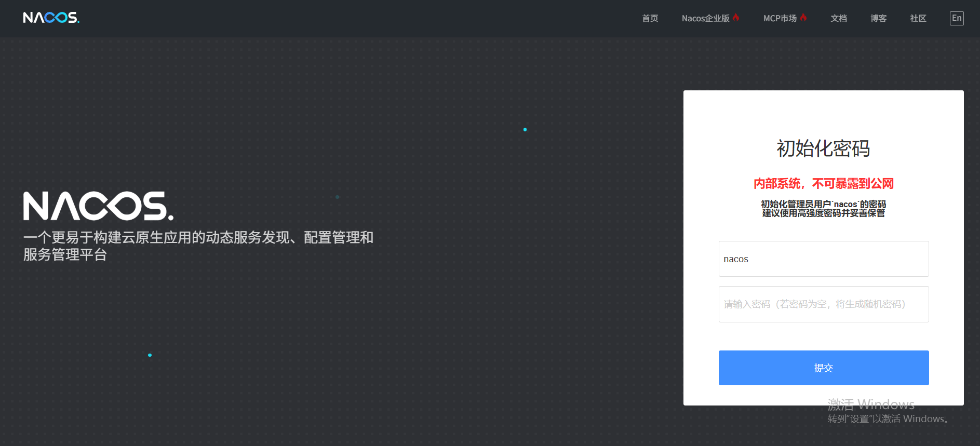Click red warning 内部系统，不可暴露到公网

point(823,183)
